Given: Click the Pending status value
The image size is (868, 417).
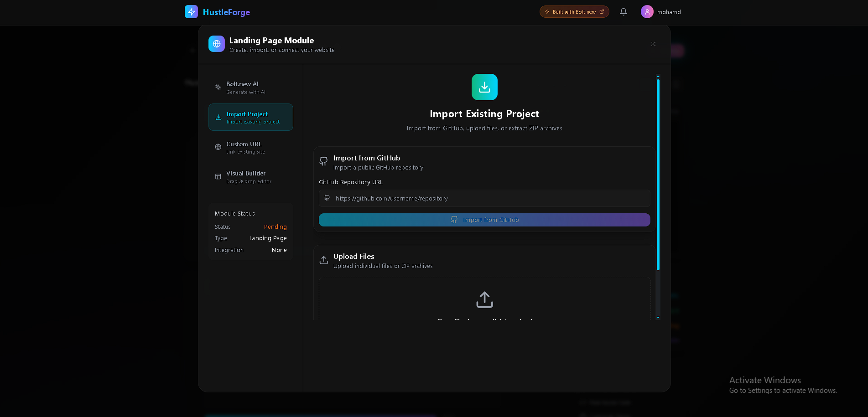Looking at the screenshot, I should point(275,227).
